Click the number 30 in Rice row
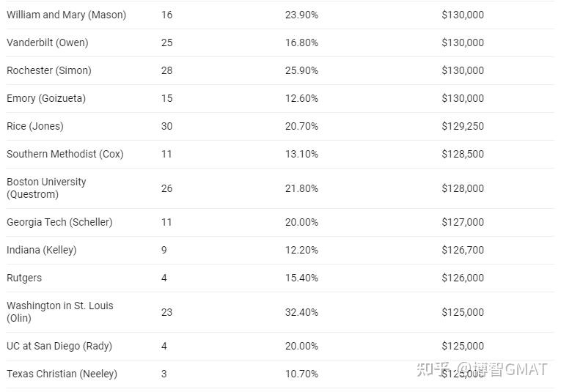 point(166,127)
